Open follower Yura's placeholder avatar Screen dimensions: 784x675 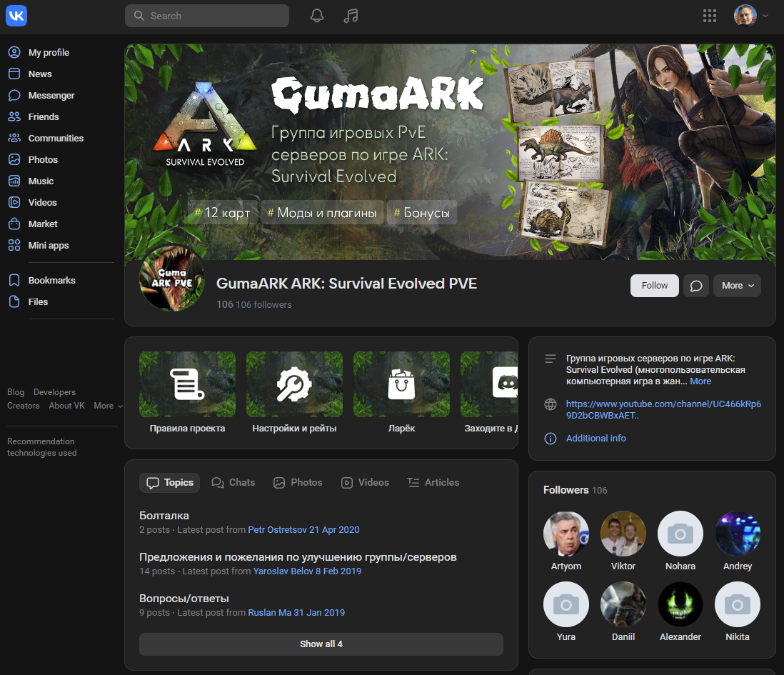[x=566, y=604]
